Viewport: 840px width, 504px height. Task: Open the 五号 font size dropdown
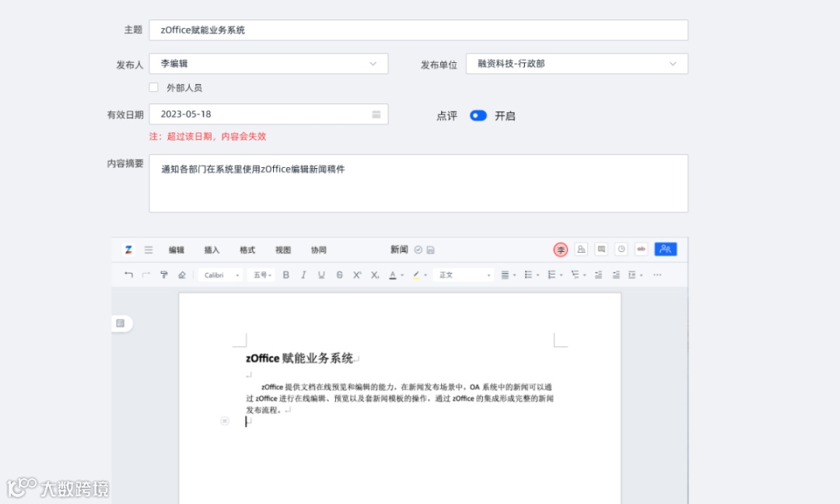tap(262, 275)
